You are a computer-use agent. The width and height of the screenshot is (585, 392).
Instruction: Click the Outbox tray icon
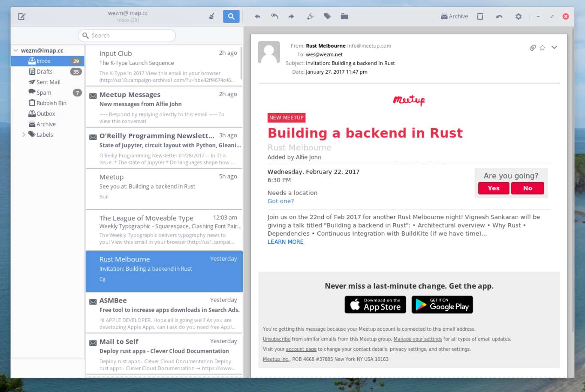click(x=32, y=114)
